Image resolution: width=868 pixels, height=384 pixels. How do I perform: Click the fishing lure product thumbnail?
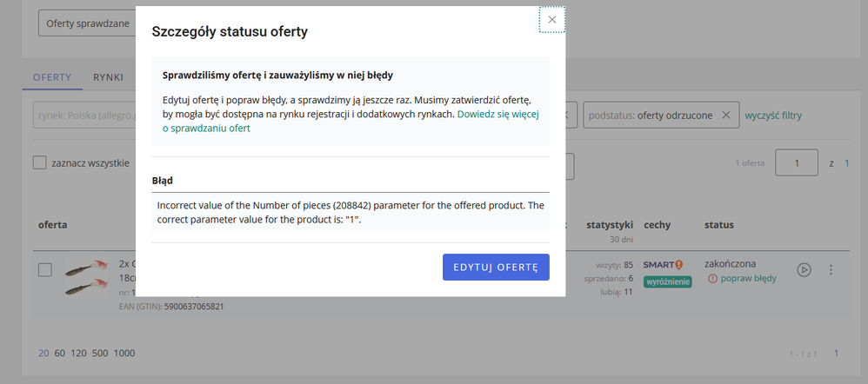(x=86, y=278)
